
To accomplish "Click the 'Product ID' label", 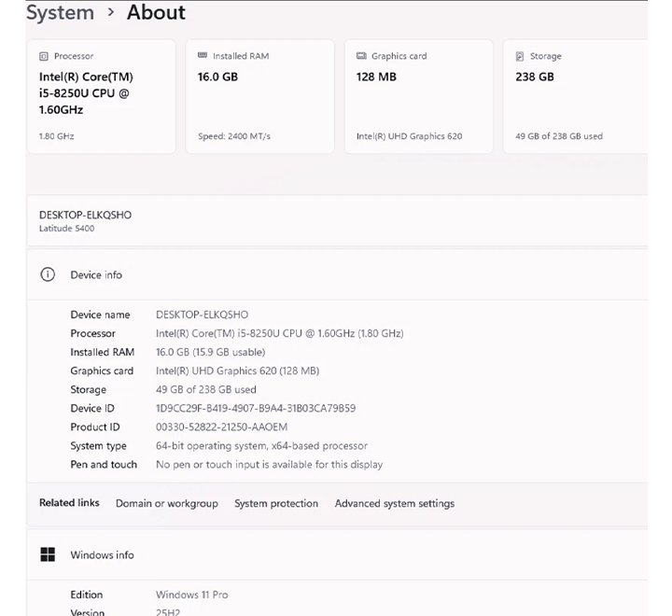I will coord(94,427).
